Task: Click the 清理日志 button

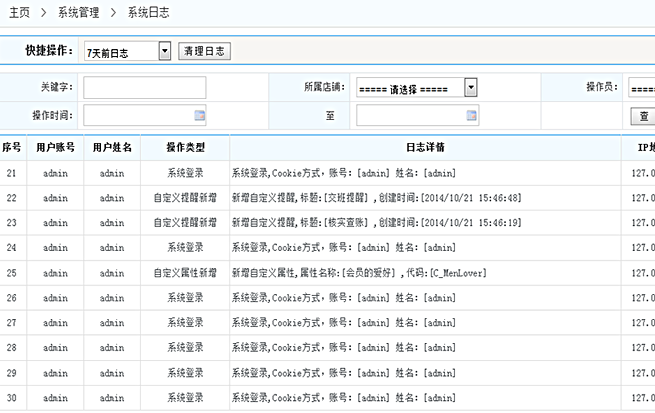Action: pyautogui.click(x=204, y=50)
